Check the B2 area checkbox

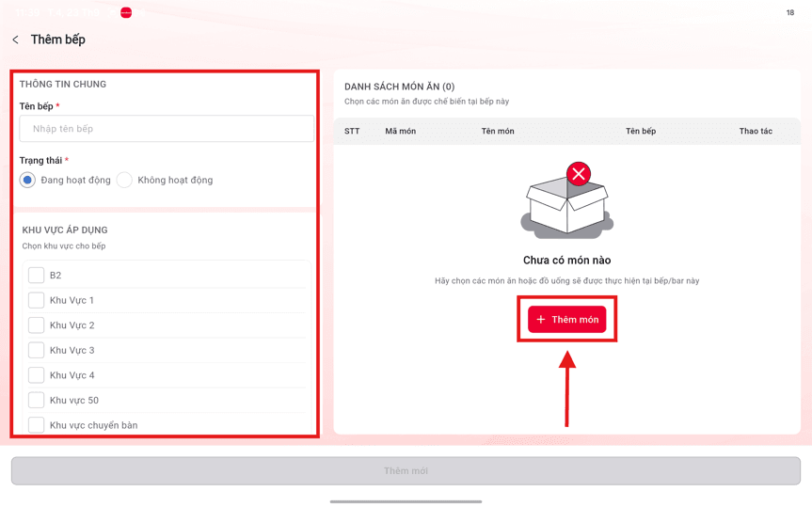37,275
